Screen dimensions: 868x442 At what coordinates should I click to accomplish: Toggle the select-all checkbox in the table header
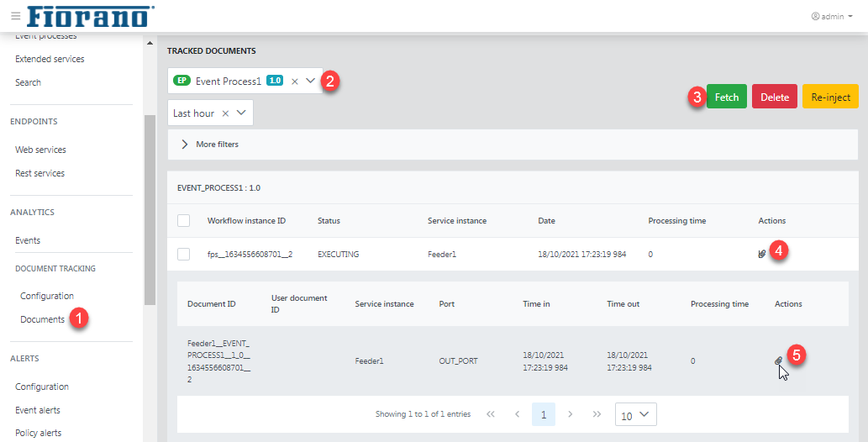tap(184, 220)
